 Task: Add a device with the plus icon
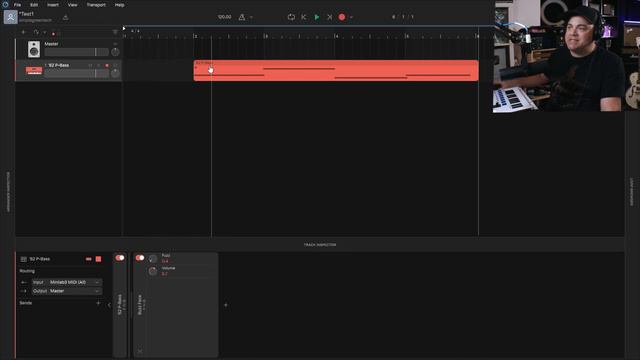pos(226,305)
